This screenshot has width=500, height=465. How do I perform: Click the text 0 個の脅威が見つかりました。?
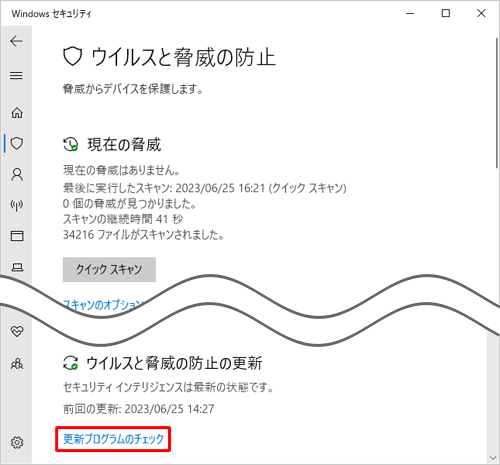click(129, 203)
